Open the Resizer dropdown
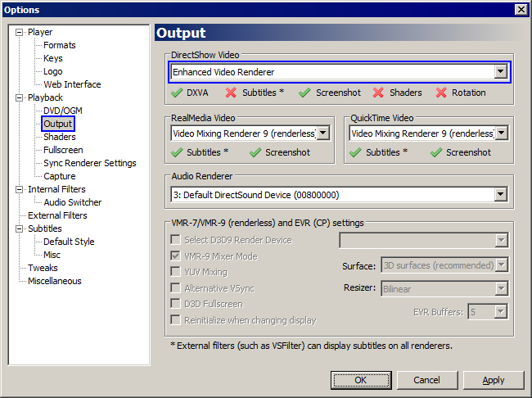The image size is (532, 398). pyautogui.click(x=501, y=288)
